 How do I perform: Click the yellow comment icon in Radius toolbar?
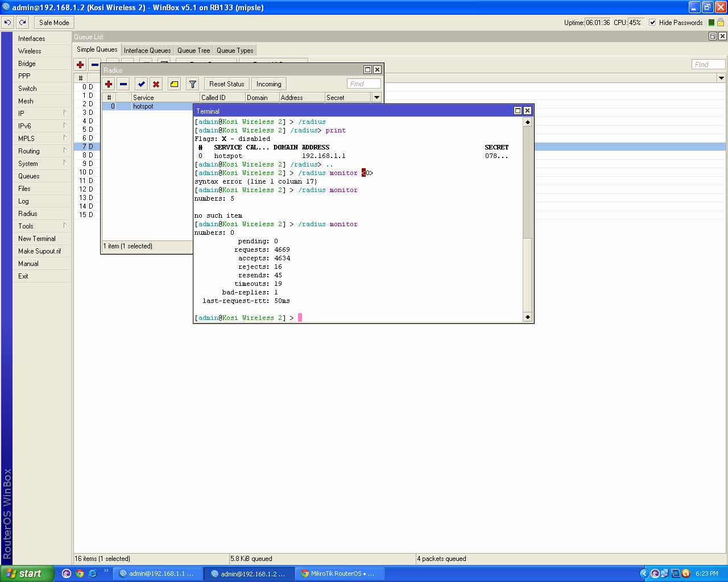175,84
